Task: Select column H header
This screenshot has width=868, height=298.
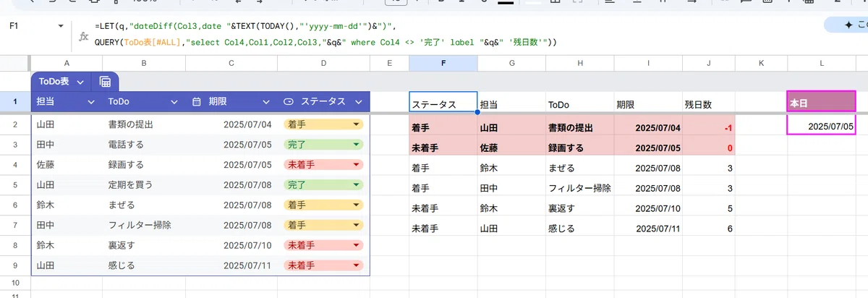Action: click(x=579, y=64)
